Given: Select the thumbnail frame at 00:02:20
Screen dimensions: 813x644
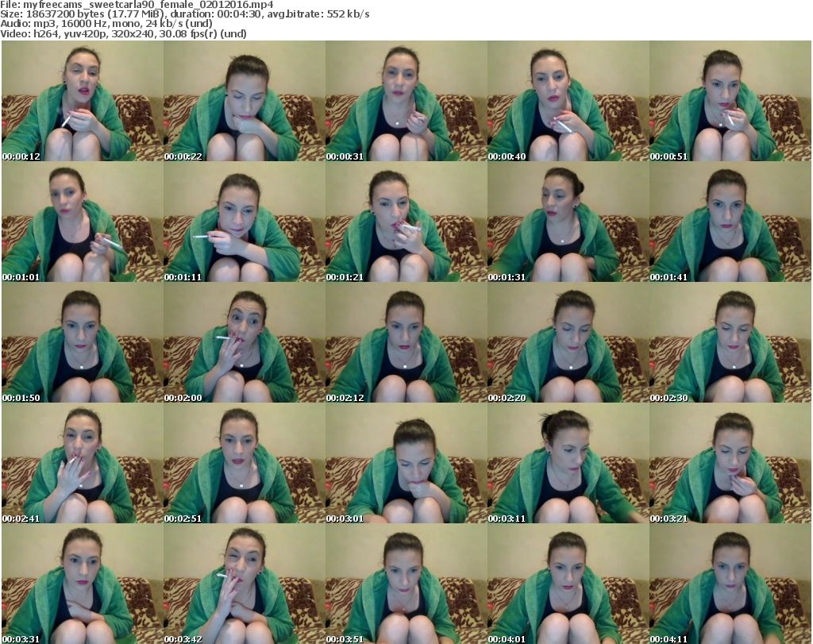Looking at the screenshot, I should 568,343.
